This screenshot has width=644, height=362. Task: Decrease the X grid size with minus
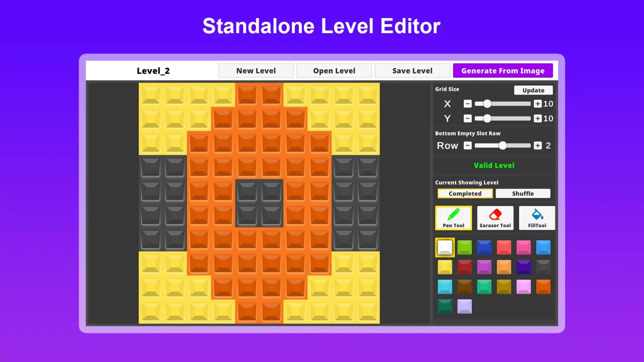[467, 104]
